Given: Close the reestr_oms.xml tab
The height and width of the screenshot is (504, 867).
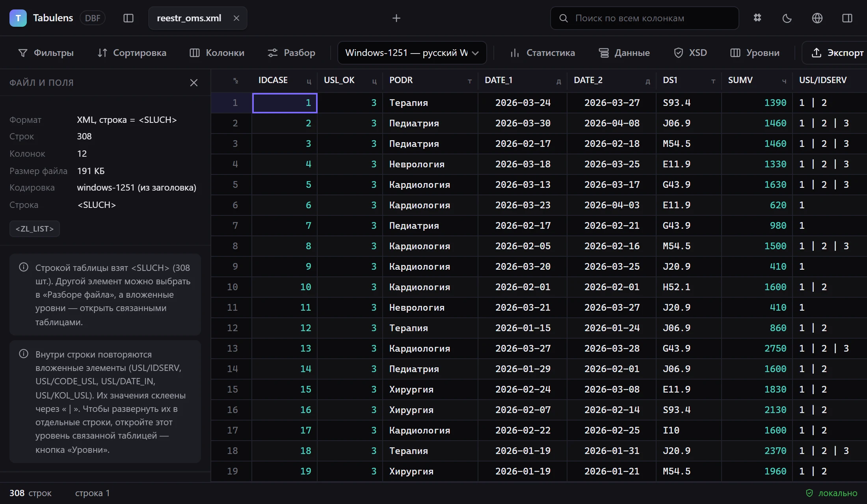Looking at the screenshot, I should click(x=236, y=18).
